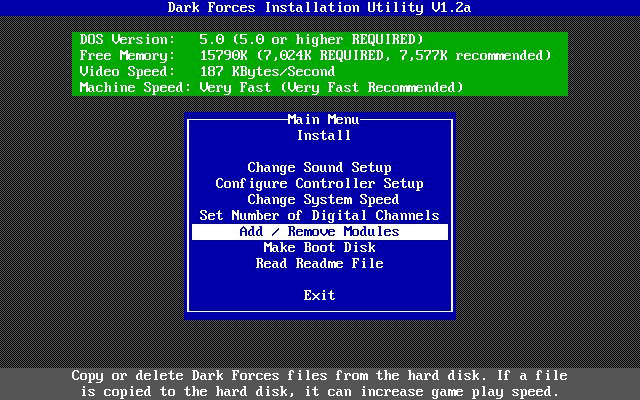640x400 pixels.
Task: Open the Change Sound Setup option
Action: point(319,167)
